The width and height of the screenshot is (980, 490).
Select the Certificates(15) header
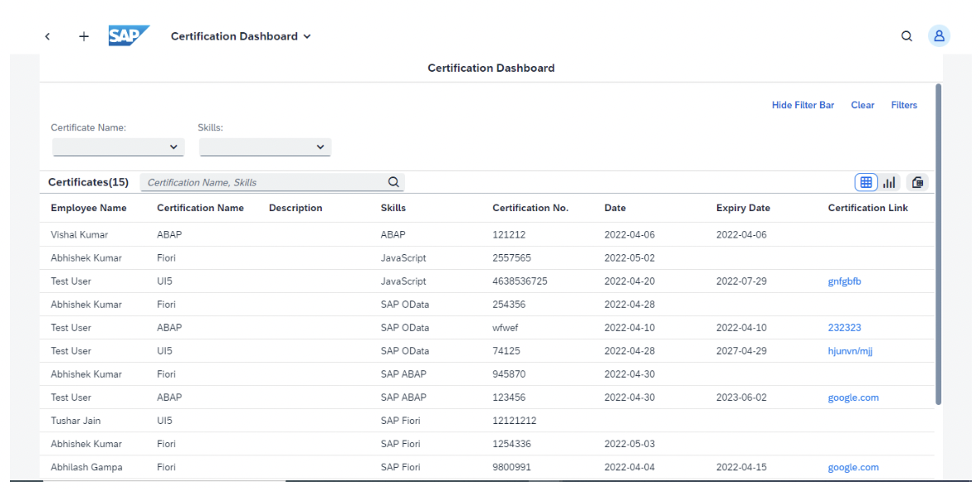click(88, 181)
